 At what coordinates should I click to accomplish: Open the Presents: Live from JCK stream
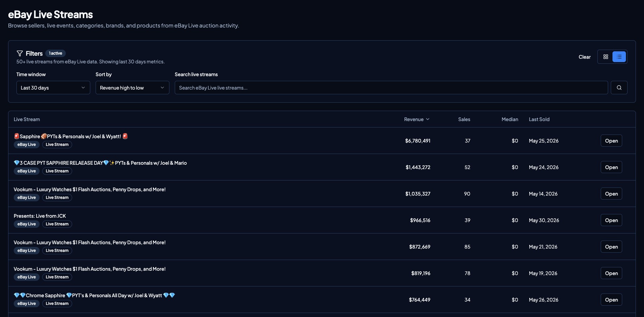[x=611, y=220]
